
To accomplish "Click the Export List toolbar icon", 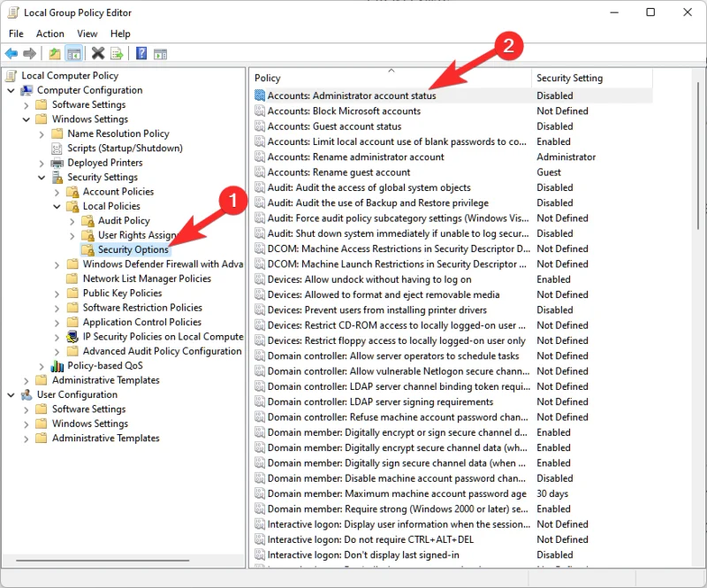I will [x=116, y=53].
